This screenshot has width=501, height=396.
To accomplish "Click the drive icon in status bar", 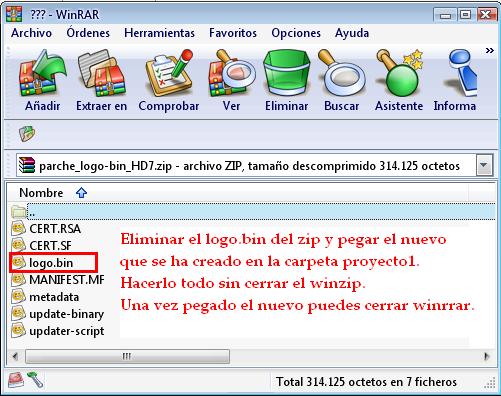I will (x=15, y=380).
